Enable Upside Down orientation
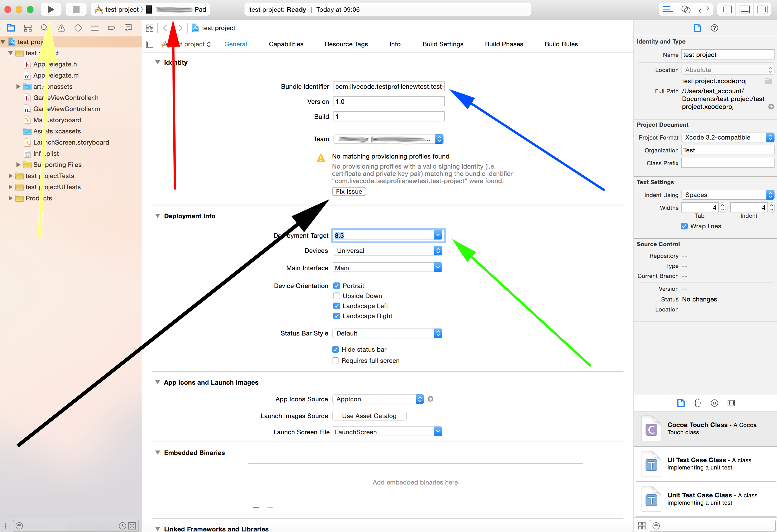The height and width of the screenshot is (532, 777). tap(337, 296)
